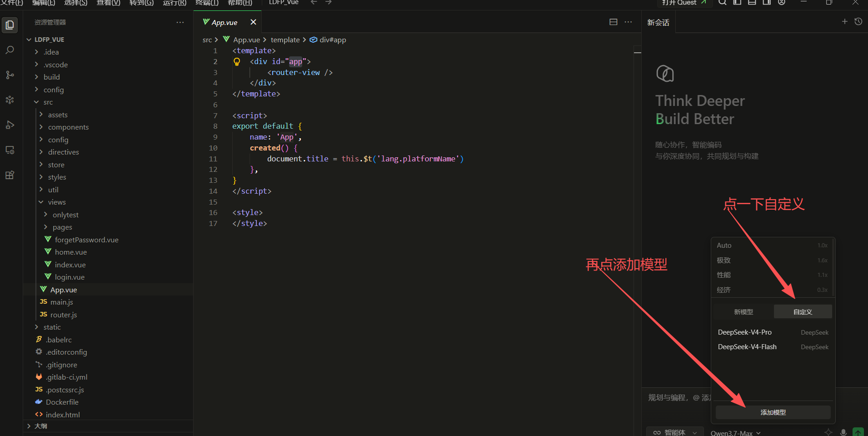
Task: Open Dockerfile in the file tree
Action: (108, 402)
